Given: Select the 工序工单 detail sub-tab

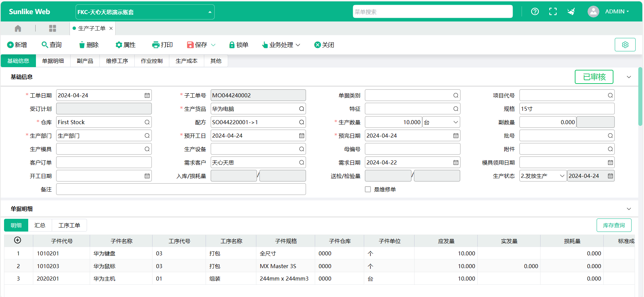Looking at the screenshot, I should (x=69, y=225).
